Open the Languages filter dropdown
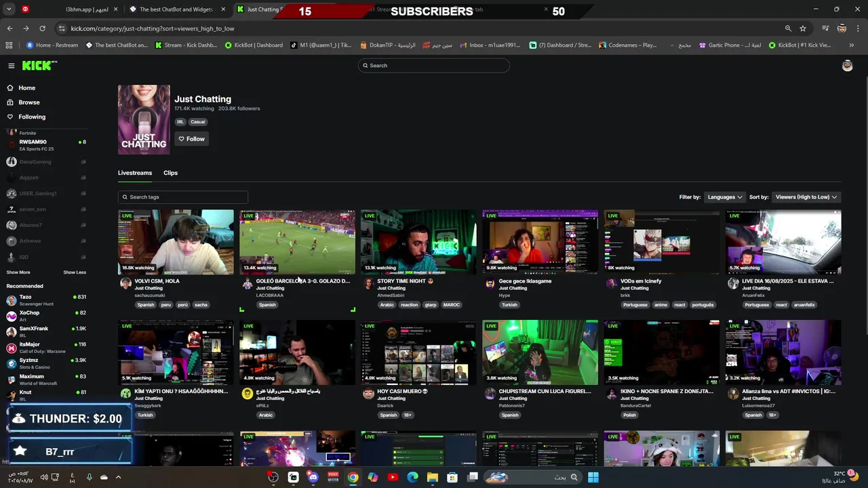 [725, 197]
